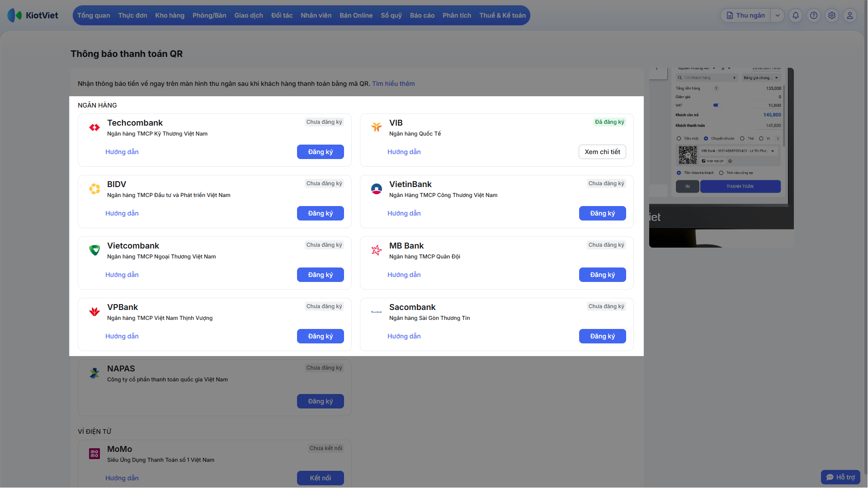This screenshot has width=868, height=488.
Task: Click the Vietcombank logo icon
Action: coord(94,250)
